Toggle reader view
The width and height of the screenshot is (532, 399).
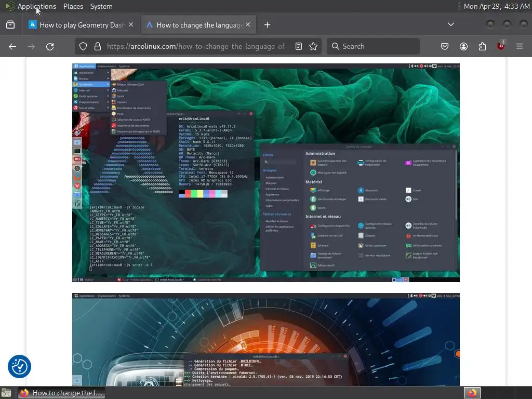[299, 46]
